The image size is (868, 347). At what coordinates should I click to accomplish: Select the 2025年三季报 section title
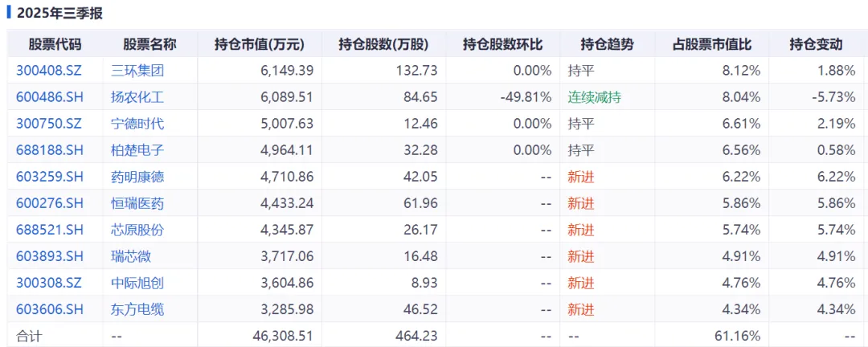[x=59, y=14]
